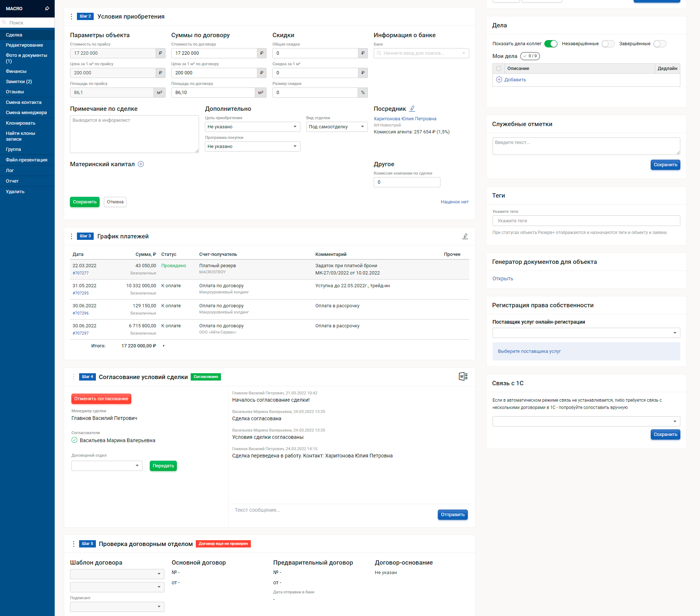Screen dimensions: 700x616
Task: Edit the payment schedule via pencil icon
Action: tap(465, 236)
